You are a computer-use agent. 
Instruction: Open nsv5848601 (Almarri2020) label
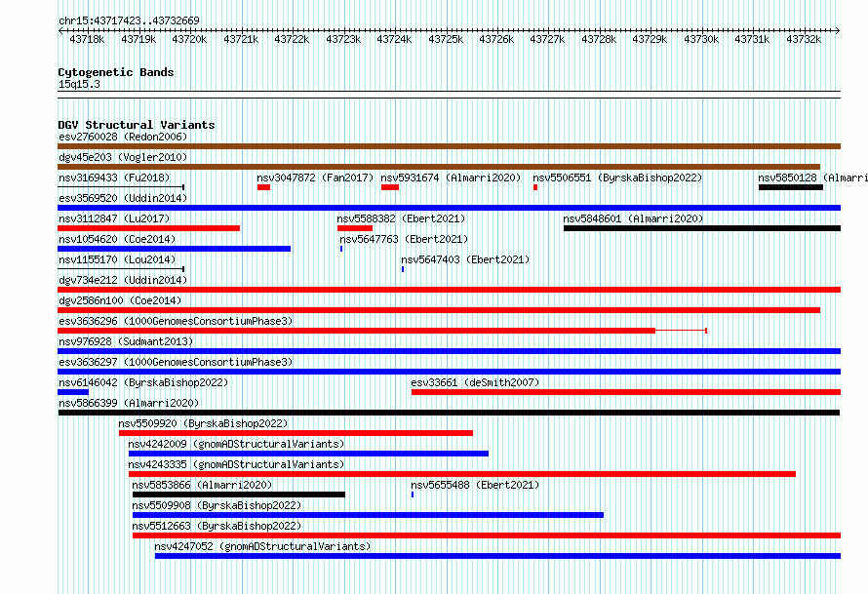(x=633, y=218)
